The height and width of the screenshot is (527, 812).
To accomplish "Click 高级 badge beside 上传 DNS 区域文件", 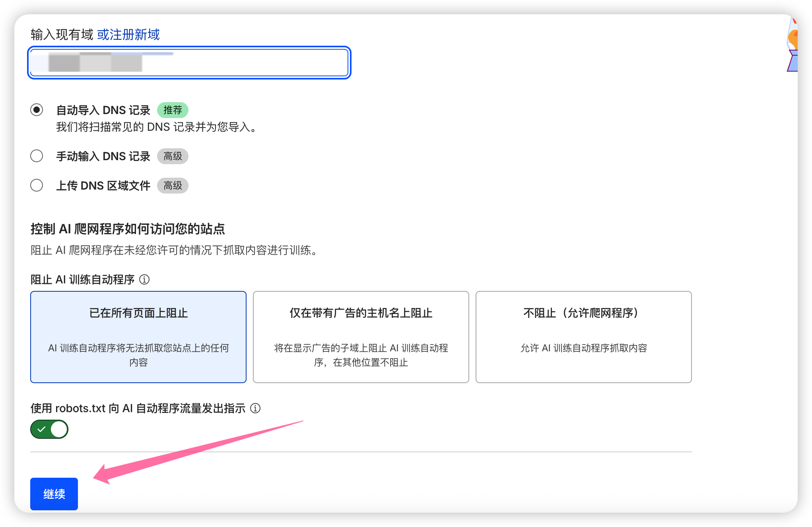I will point(173,186).
